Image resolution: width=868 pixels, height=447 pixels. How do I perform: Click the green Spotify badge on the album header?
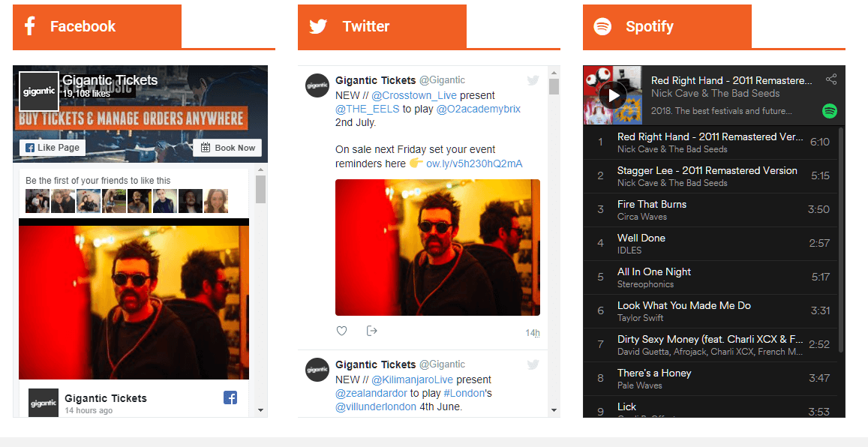tap(830, 110)
